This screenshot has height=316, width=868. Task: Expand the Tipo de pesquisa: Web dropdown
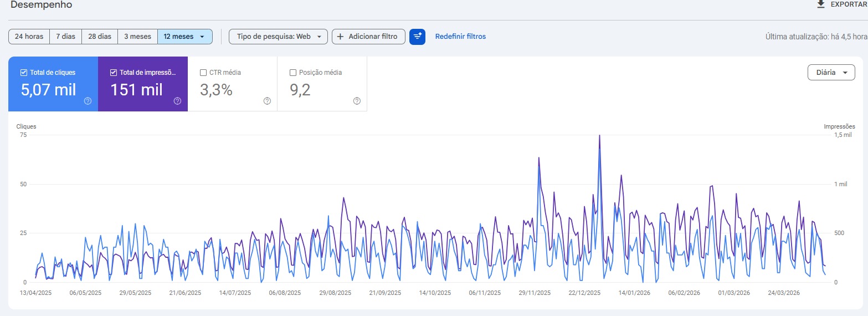point(278,37)
